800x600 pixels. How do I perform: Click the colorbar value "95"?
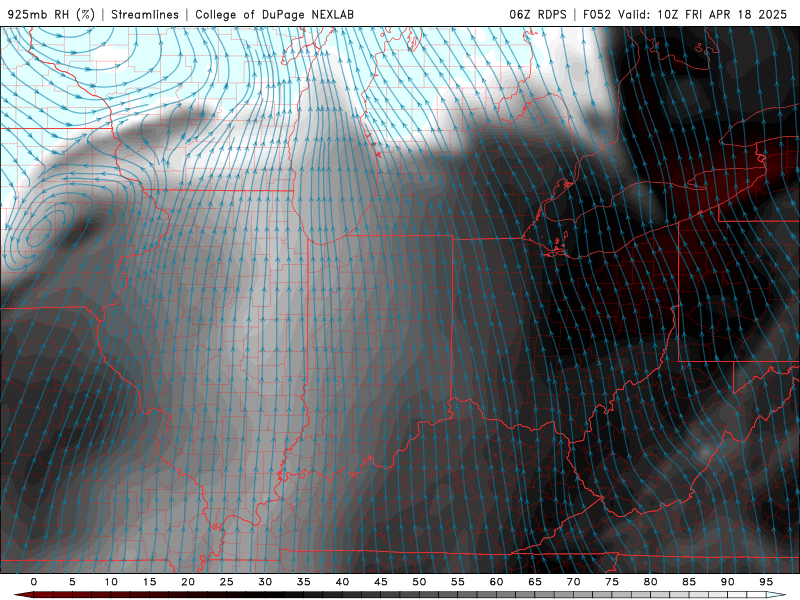click(766, 582)
